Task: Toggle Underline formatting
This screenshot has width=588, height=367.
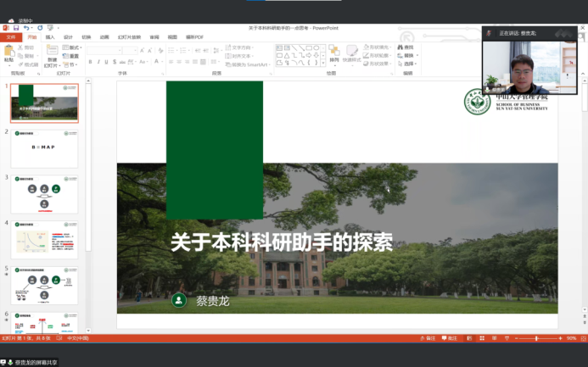Action: pos(107,62)
